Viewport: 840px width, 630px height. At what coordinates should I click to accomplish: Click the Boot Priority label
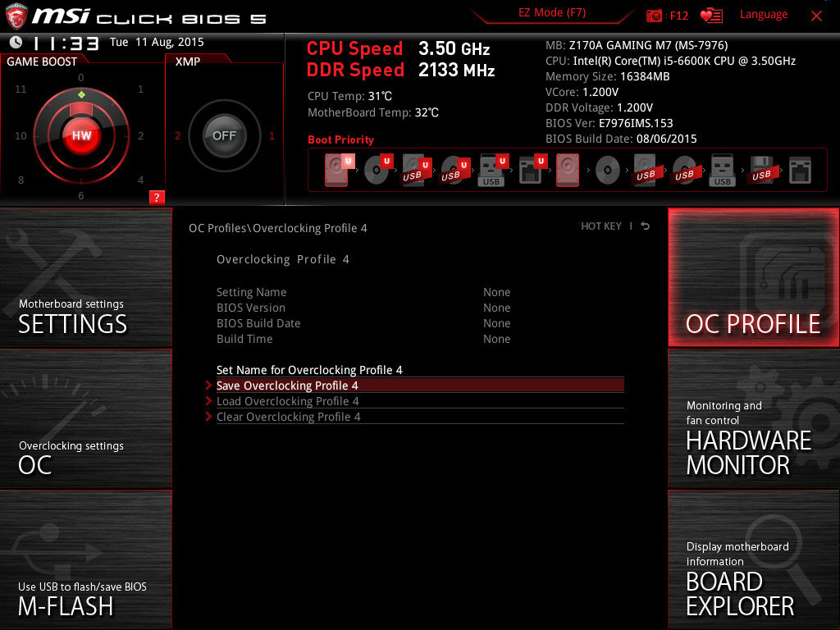click(340, 139)
